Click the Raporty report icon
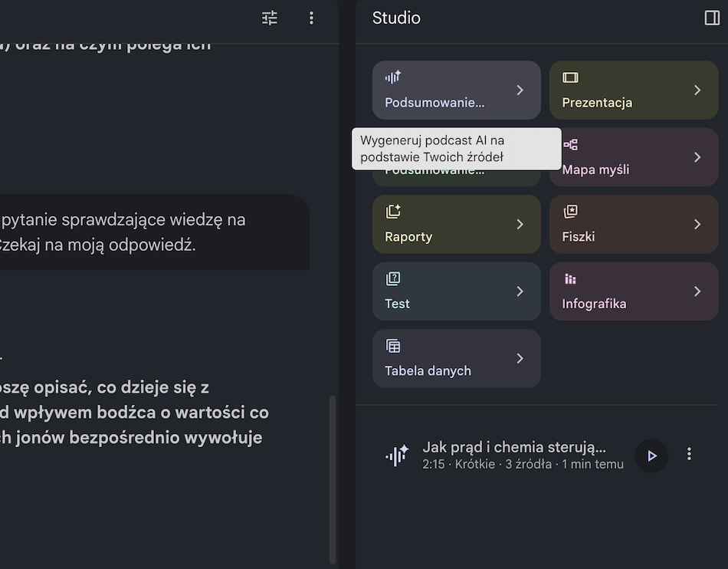This screenshot has height=569, width=728. [x=393, y=212]
